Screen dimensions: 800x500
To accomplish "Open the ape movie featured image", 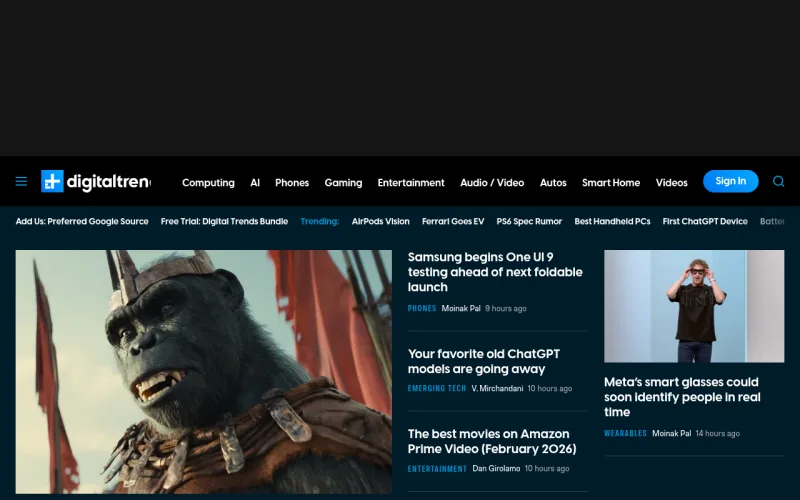I will click(x=204, y=371).
